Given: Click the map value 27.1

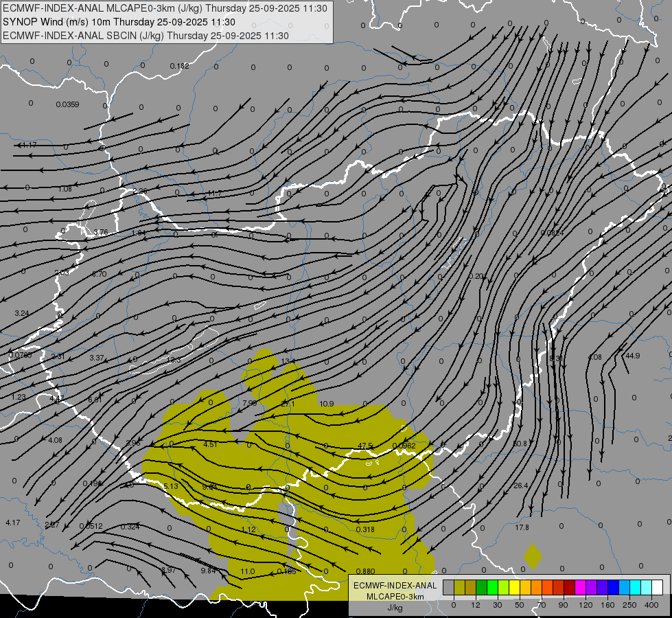Looking at the screenshot, I should click(x=288, y=404).
